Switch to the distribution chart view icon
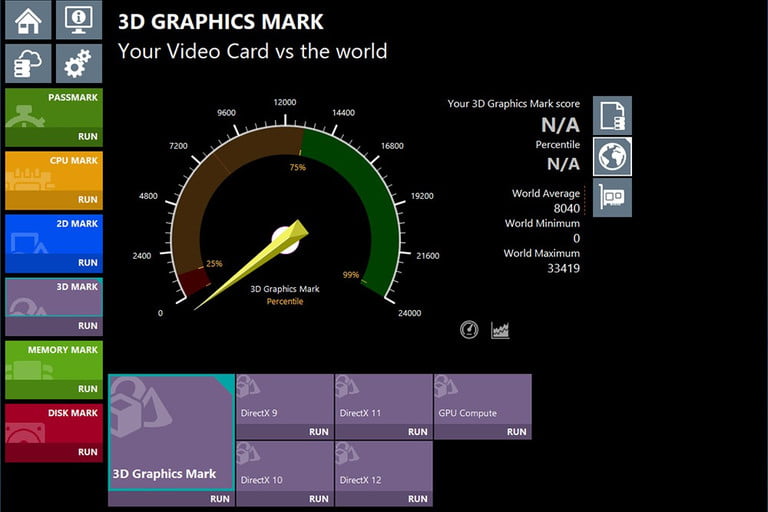 coord(500,330)
